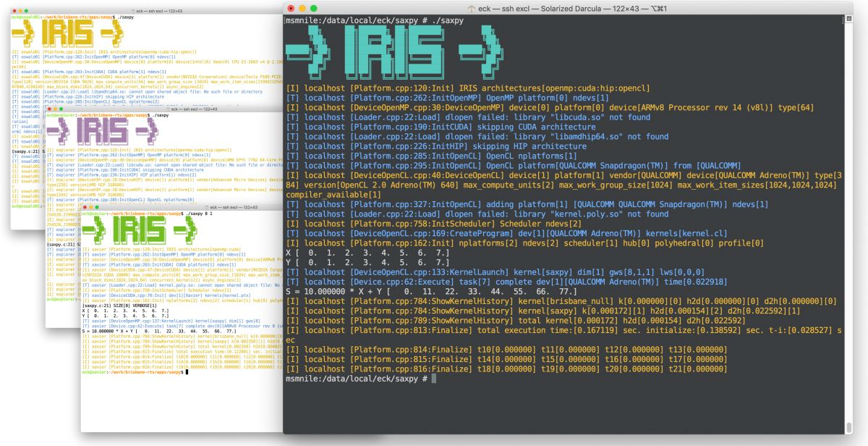This screenshot has width=868, height=446.
Task: Click the 'skipping CUDA architecture' line in the explorer window
Action: tap(116, 170)
